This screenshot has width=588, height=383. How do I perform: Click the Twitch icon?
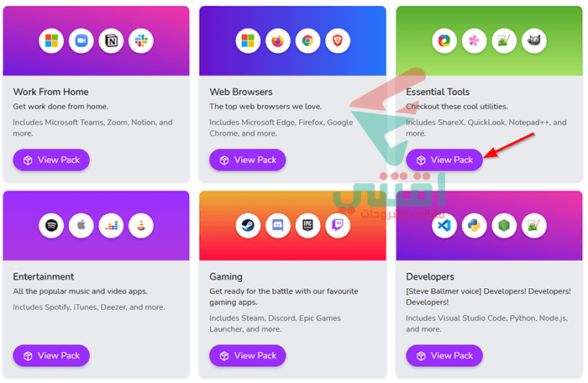(x=338, y=225)
